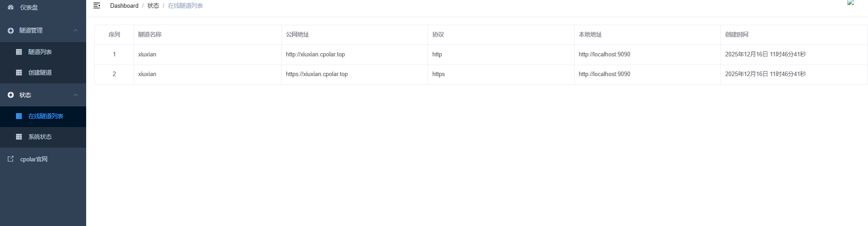This screenshot has width=868, height=226.
Task: Click the dashboard gauge icon in sidebar
Action: [x=11, y=7]
